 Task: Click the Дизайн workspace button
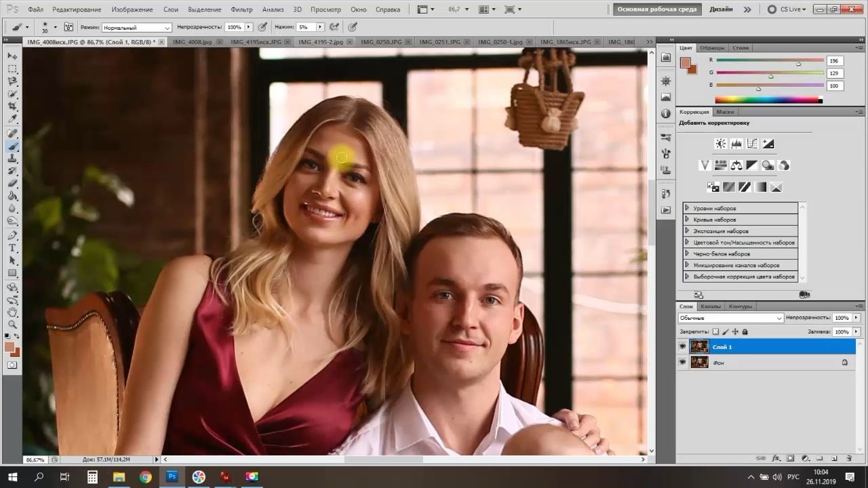tap(721, 9)
